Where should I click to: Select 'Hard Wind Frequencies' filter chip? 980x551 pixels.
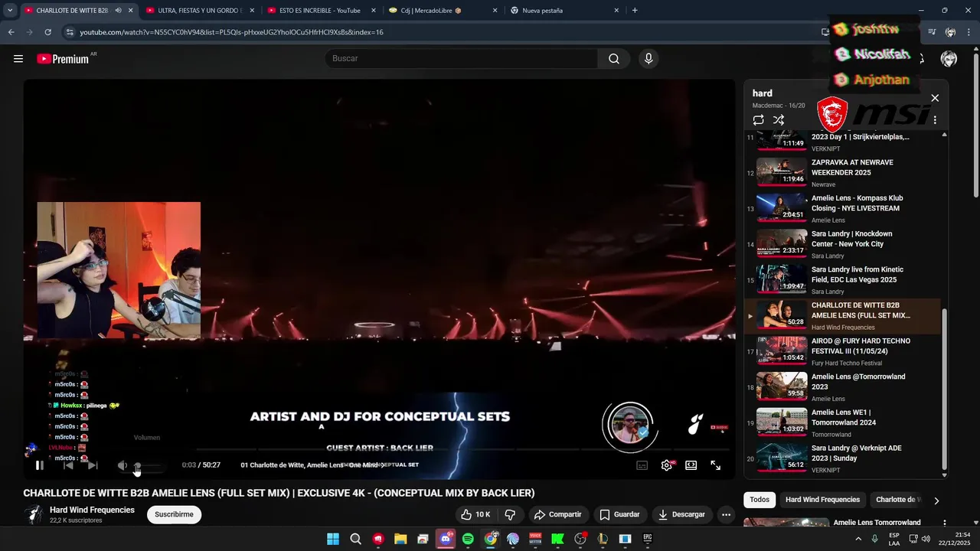click(822, 500)
